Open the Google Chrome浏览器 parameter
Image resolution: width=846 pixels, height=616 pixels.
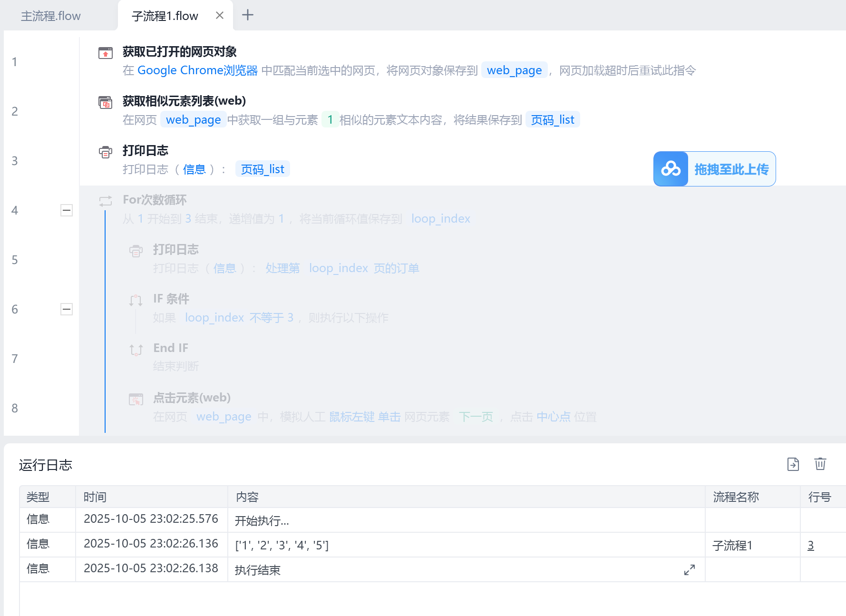coord(197,70)
